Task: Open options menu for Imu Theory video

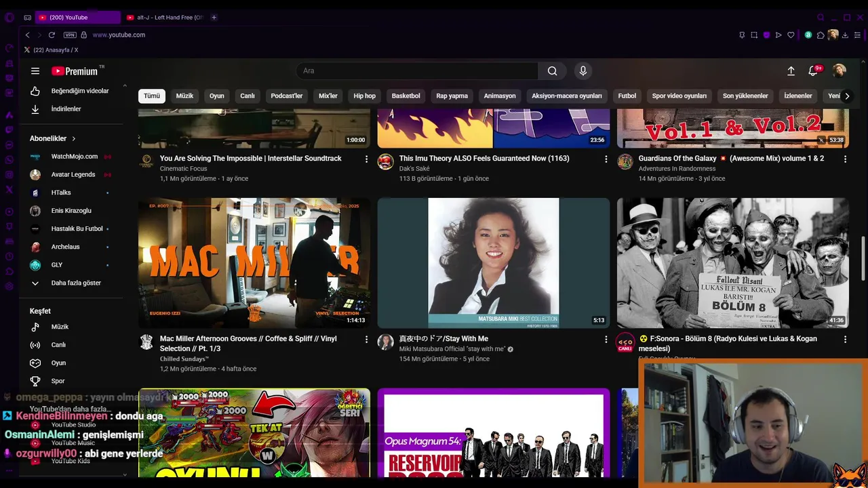Action: tap(606, 159)
